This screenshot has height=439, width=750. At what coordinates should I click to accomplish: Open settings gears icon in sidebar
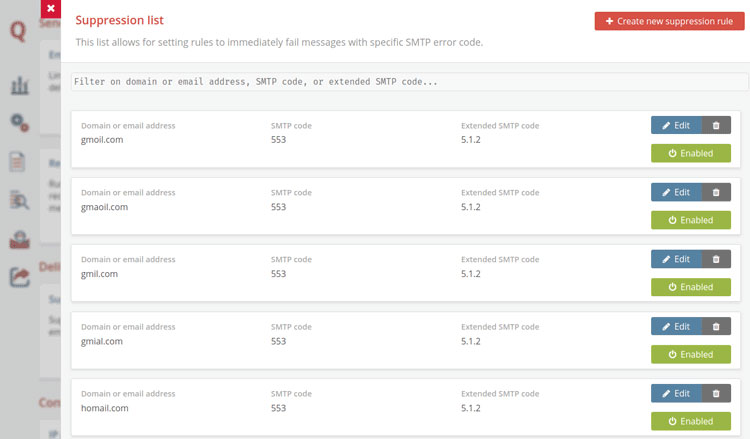click(19, 122)
